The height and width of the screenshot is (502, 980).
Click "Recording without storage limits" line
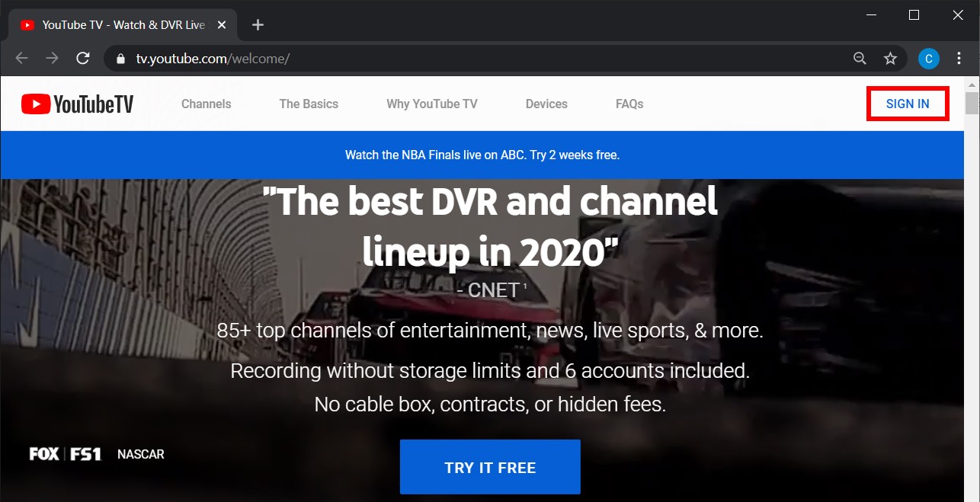coord(490,371)
